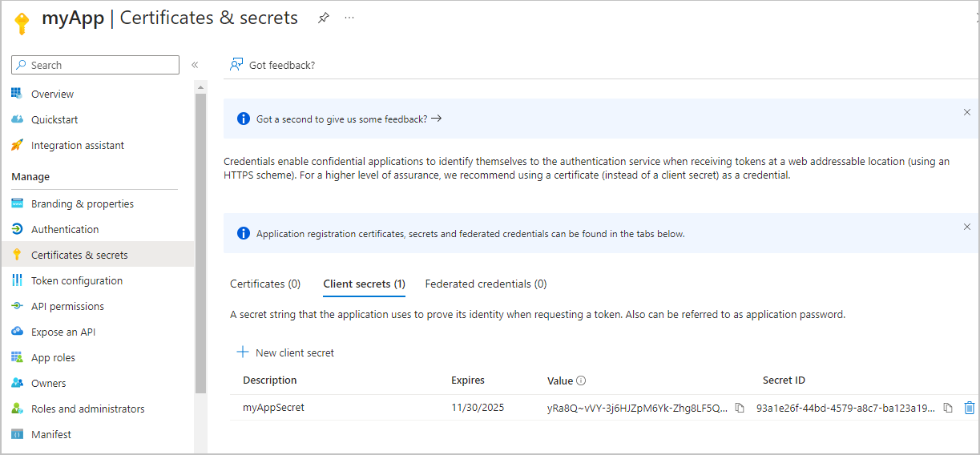Click the Secret ID column header
The height and width of the screenshot is (455, 980).
click(x=784, y=381)
